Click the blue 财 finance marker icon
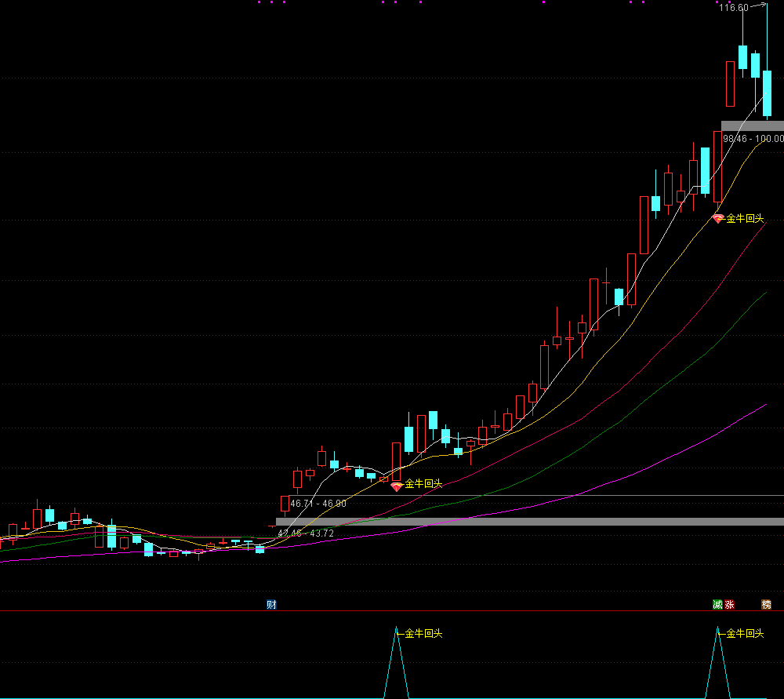784x699 pixels. click(271, 604)
